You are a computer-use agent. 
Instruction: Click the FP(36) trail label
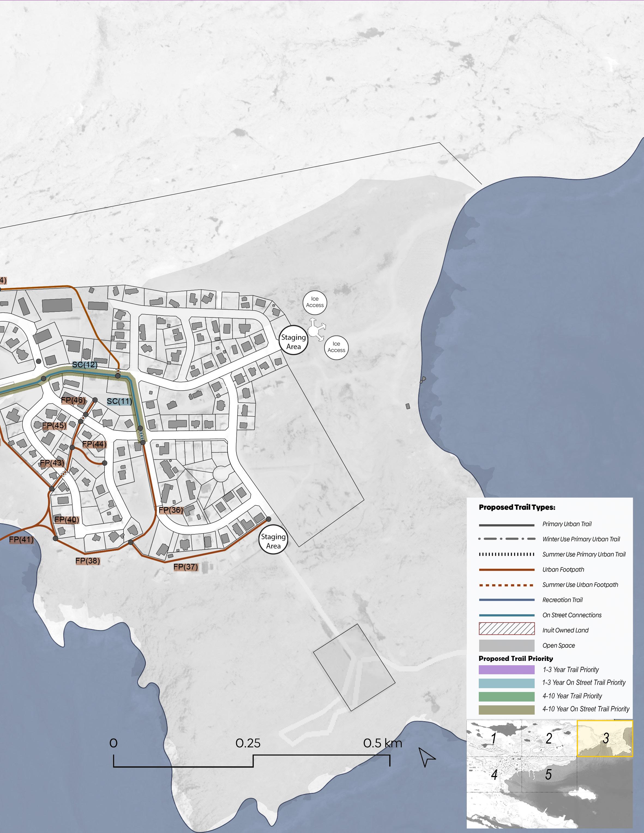tap(171, 510)
